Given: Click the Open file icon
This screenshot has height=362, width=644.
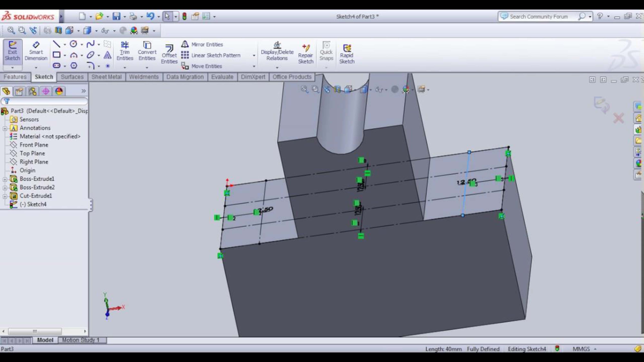Looking at the screenshot, I should 99,16.
